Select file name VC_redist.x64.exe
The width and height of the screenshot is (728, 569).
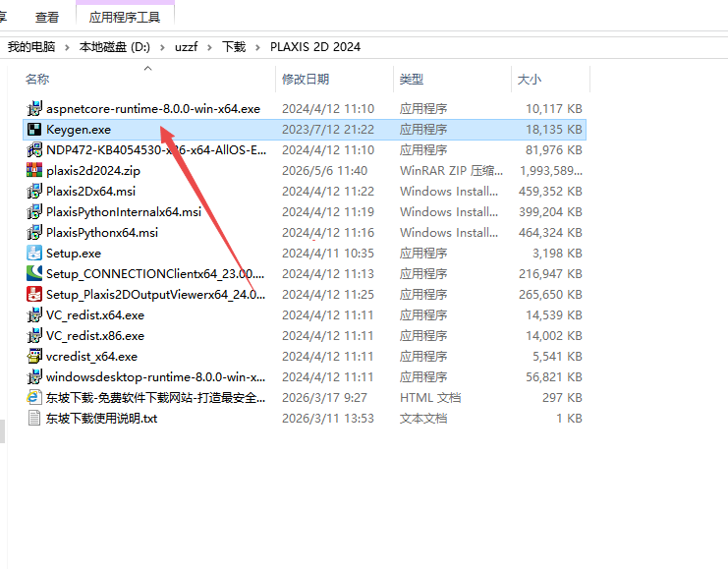coord(95,314)
